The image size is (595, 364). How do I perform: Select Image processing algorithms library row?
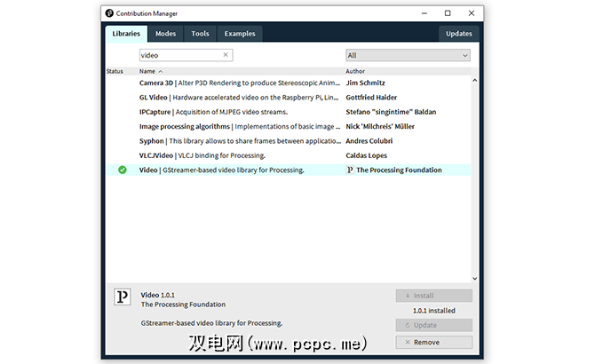click(289, 126)
